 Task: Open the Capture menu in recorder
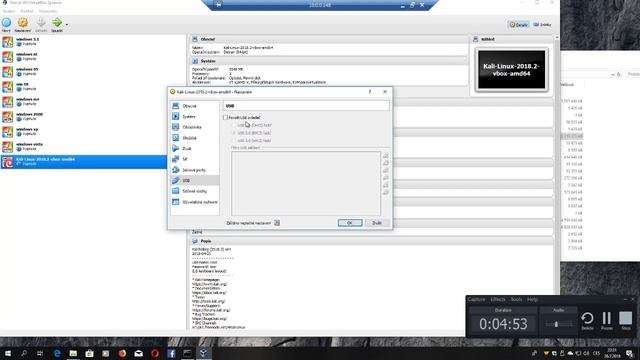(476, 300)
